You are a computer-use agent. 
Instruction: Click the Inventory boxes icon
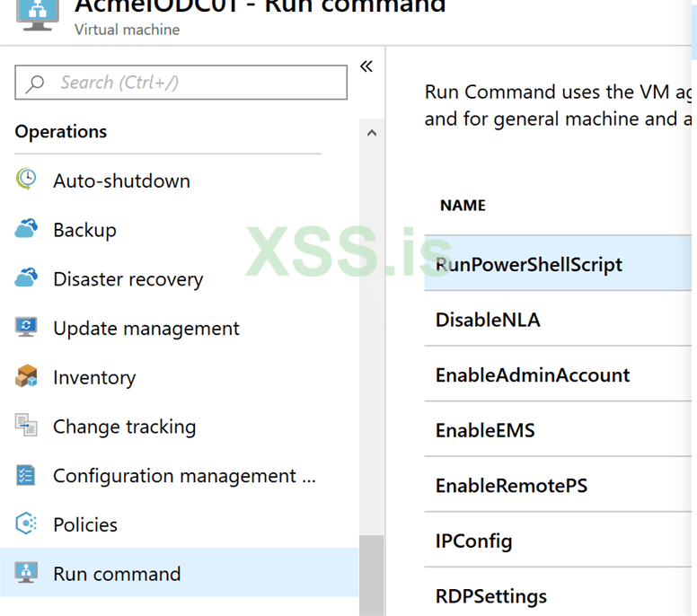tap(26, 377)
